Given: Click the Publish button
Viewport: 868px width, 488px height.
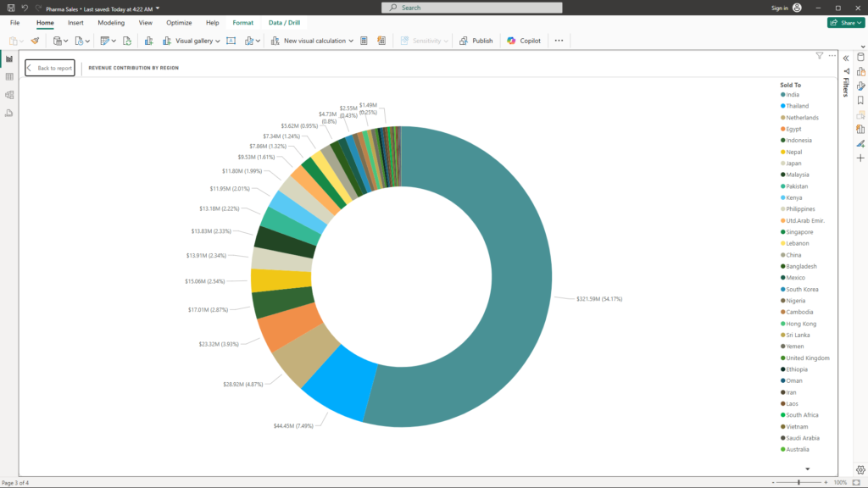Looking at the screenshot, I should tap(476, 41).
